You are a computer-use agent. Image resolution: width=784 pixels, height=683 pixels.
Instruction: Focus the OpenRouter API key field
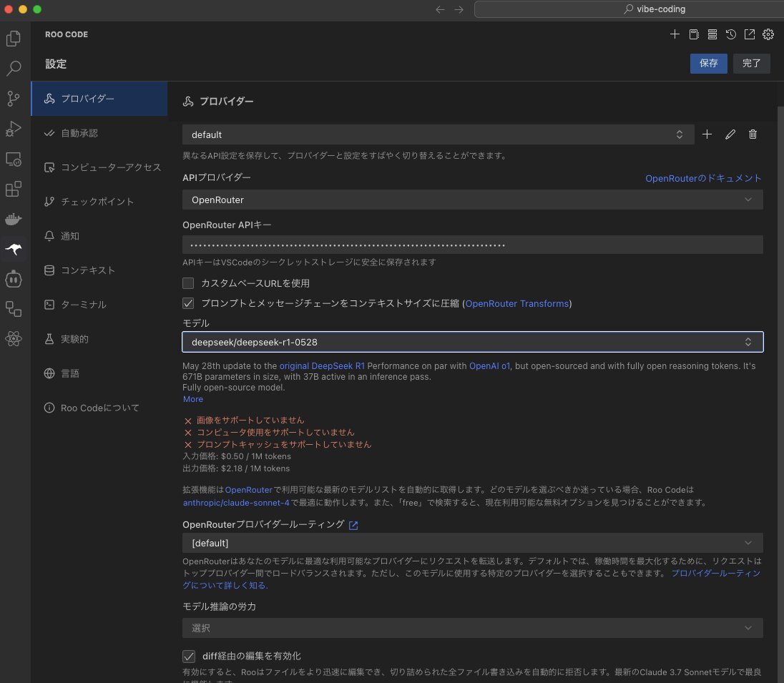tap(473, 245)
